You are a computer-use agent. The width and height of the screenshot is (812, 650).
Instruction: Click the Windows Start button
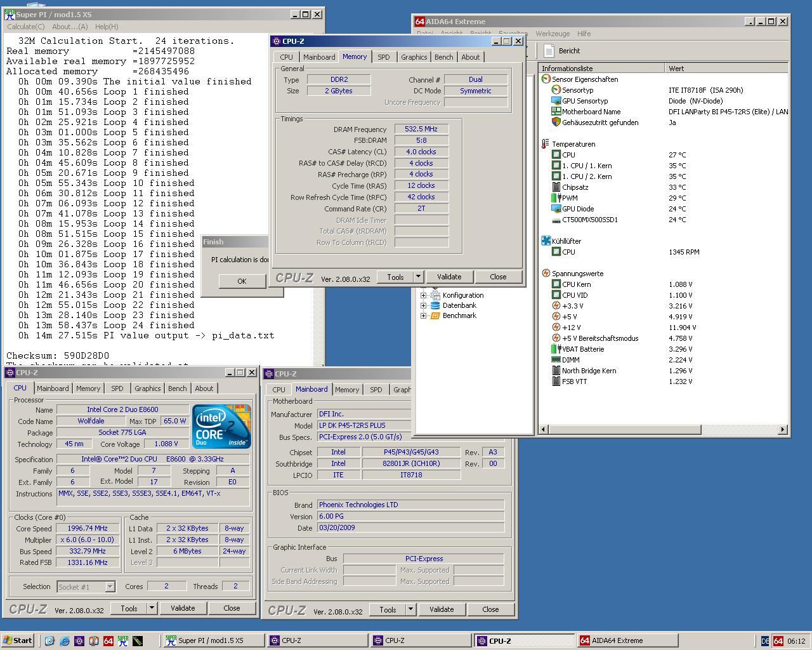18,640
